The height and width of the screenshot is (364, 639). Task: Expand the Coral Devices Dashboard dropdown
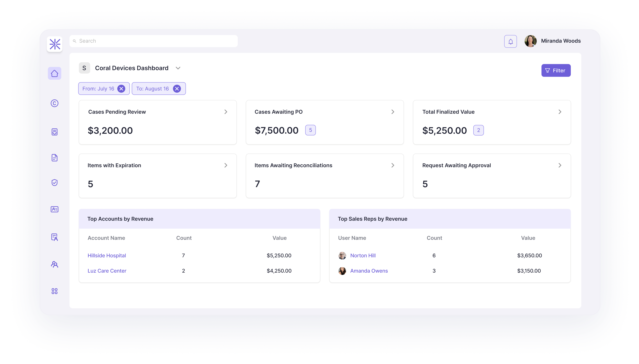[178, 68]
